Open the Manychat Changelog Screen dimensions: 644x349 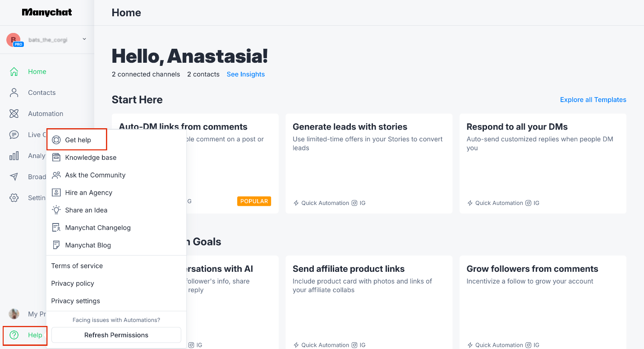coord(97,227)
